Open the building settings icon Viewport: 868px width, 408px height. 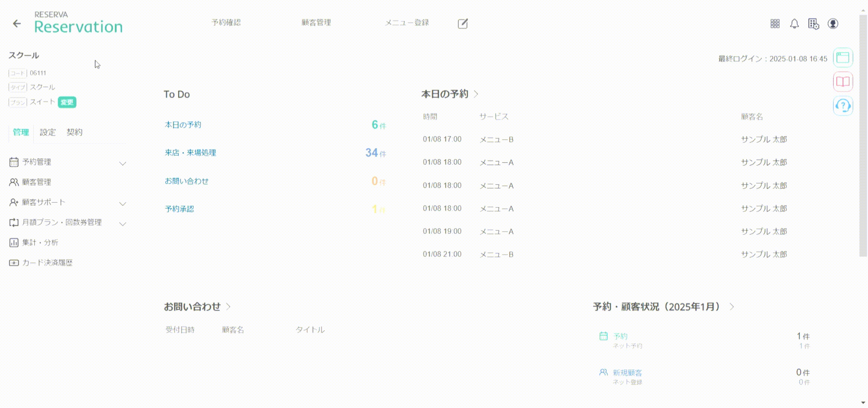click(x=813, y=24)
